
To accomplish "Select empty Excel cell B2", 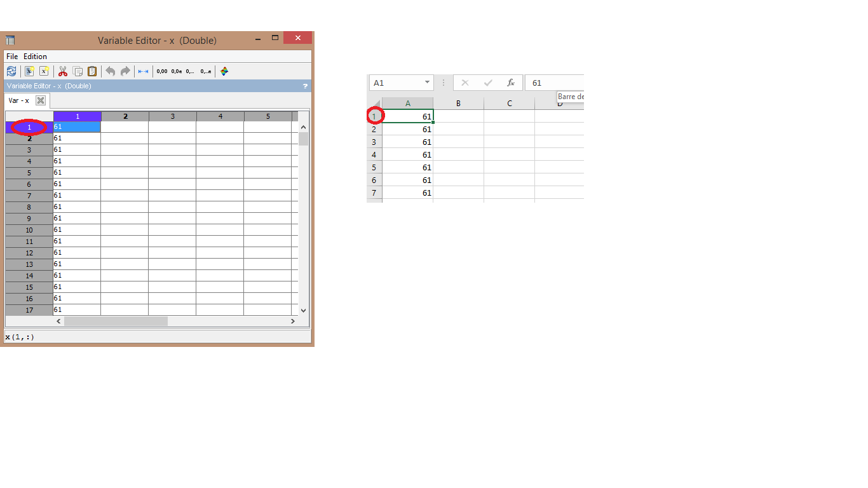I will [459, 129].
